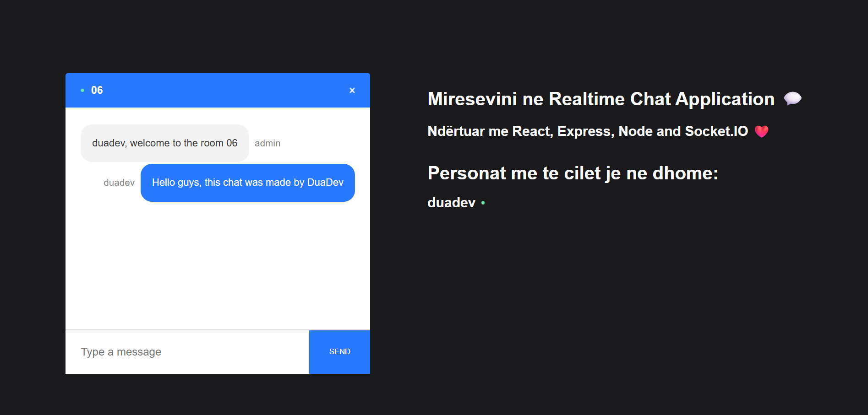868x415 pixels.
Task: Click the 'Miresevini ne Realtime Chat Application' heading
Action: tap(601, 99)
